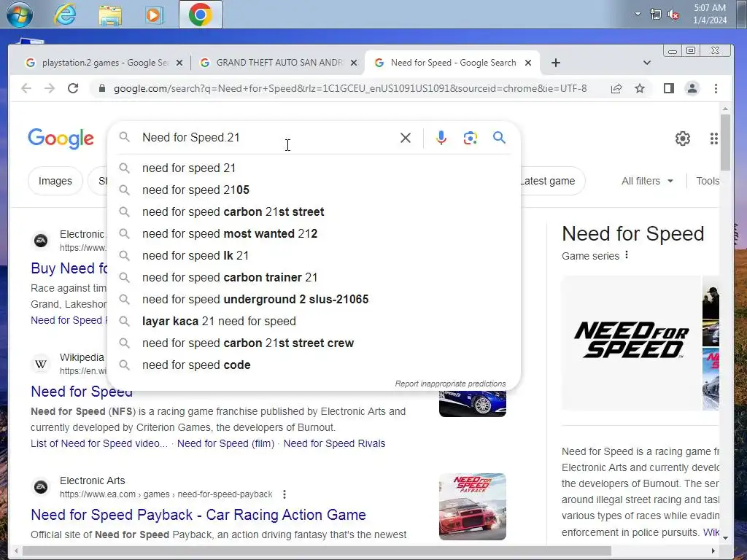Choose suggestion need for speed code
The width and height of the screenshot is (747, 560).
click(x=314, y=365)
